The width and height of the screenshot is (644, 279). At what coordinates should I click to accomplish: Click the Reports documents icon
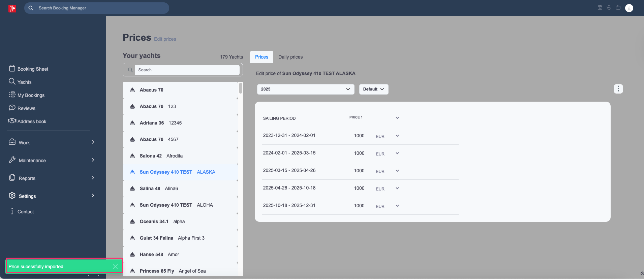coord(12,178)
